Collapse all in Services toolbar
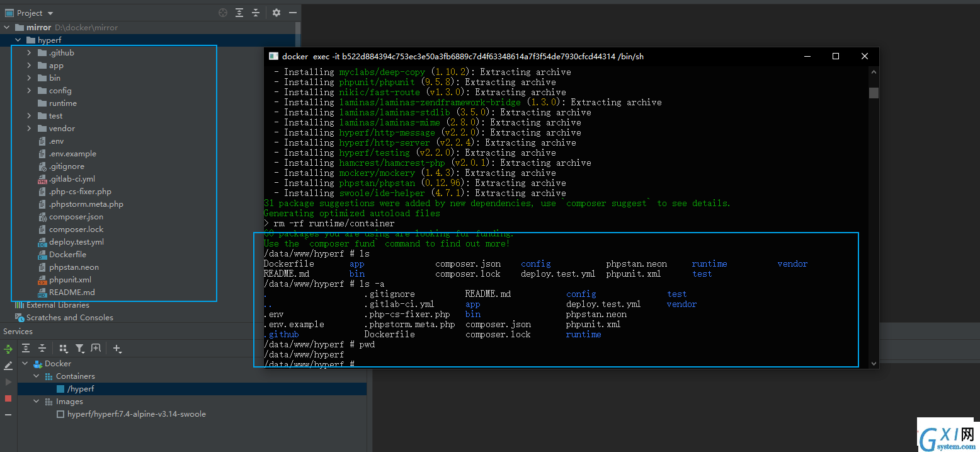Image resolution: width=980 pixels, height=452 pixels. click(42, 348)
